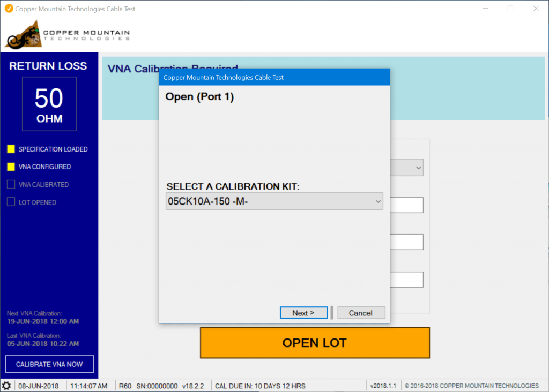Maximize the application window
The width and height of the screenshot is (549, 392).
point(510,9)
